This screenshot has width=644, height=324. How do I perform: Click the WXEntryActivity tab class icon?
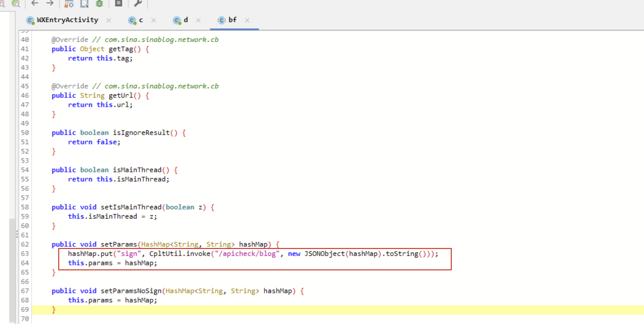pyautogui.click(x=30, y=20)
